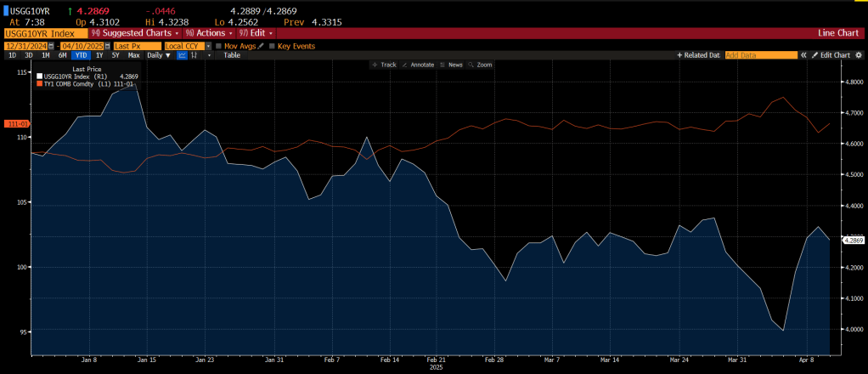The image size is (868, 374).
Task: Click the Mov Avgs pencil edit icon
Action: click(x=262, y=46)
